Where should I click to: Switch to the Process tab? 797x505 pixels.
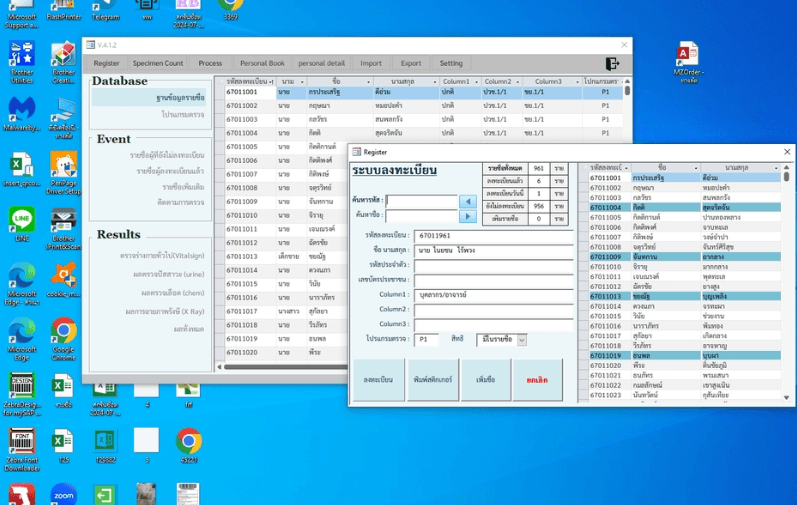210,64
